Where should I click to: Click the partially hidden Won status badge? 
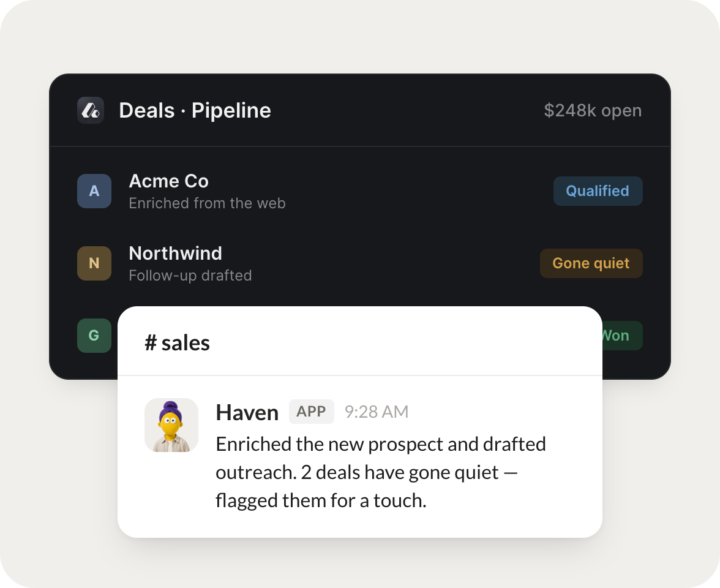[x=622, y=336]
